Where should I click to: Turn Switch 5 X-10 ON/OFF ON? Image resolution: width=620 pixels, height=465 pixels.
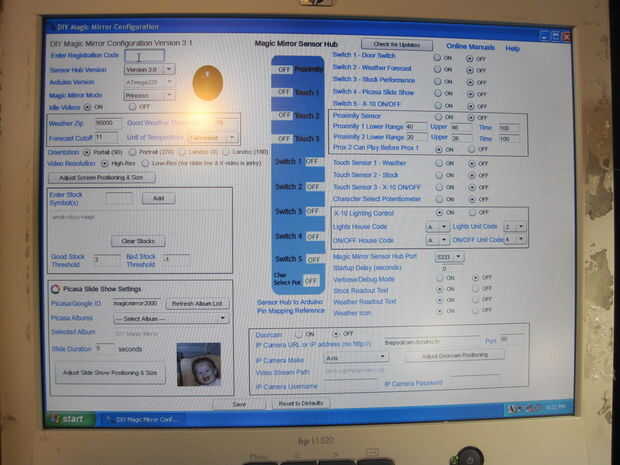(x=438, y=106)
